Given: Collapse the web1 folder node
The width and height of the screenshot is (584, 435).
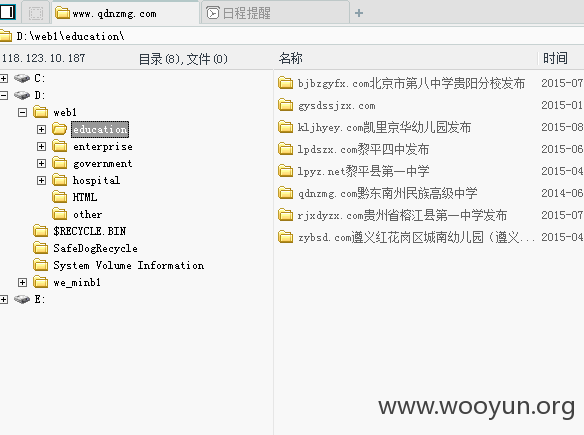Looking at the screenshot, I should coord(22,112).
